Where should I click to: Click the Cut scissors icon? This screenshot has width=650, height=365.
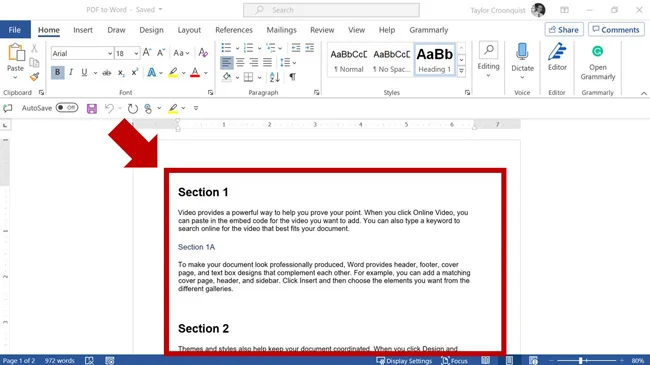tap(34, 49)
